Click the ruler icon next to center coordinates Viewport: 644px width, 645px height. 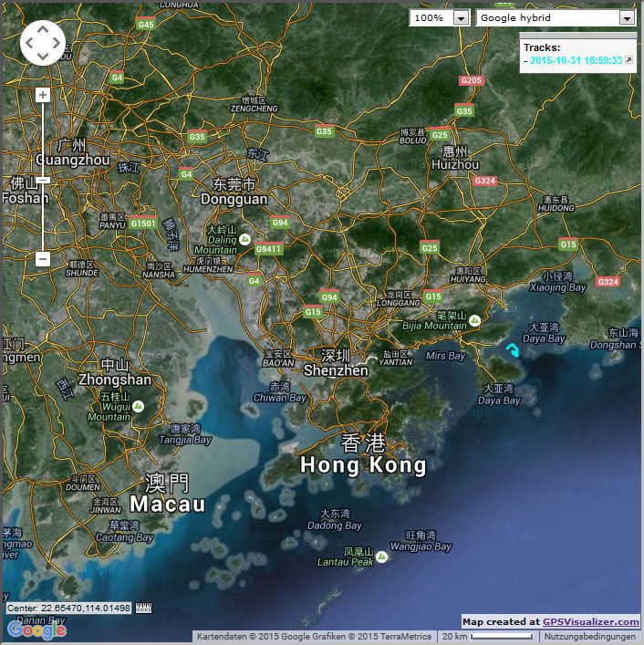click(x=143, y=609)
